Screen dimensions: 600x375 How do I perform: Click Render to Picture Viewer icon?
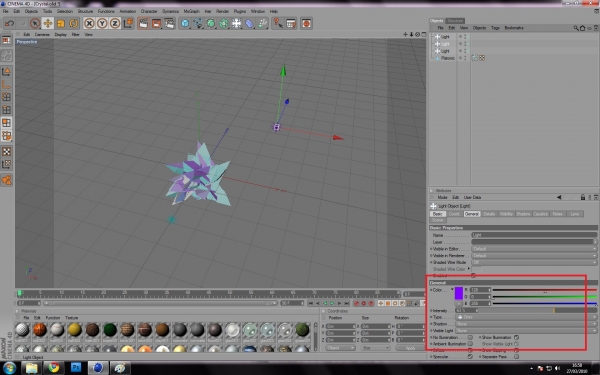click(x=156, y=23)
